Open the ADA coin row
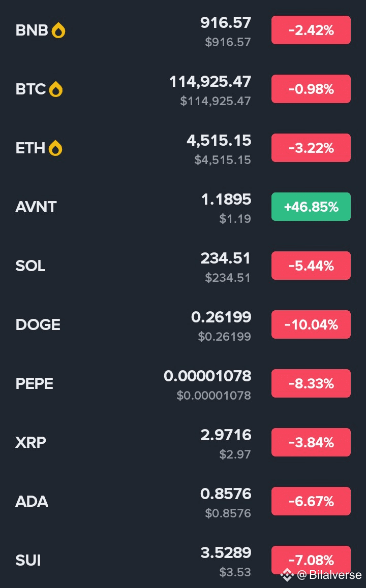The width and height of the screenshot is (366, 588). click(183, 501)
